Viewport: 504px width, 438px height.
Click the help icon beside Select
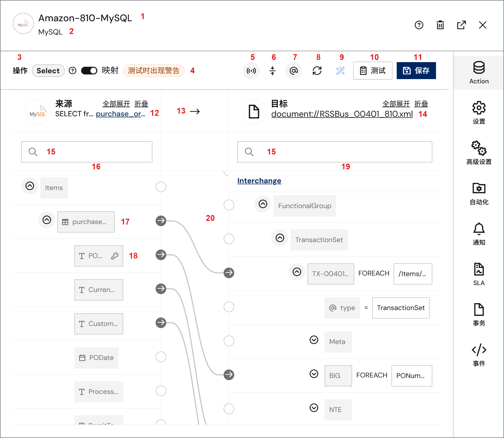point(72,71)
